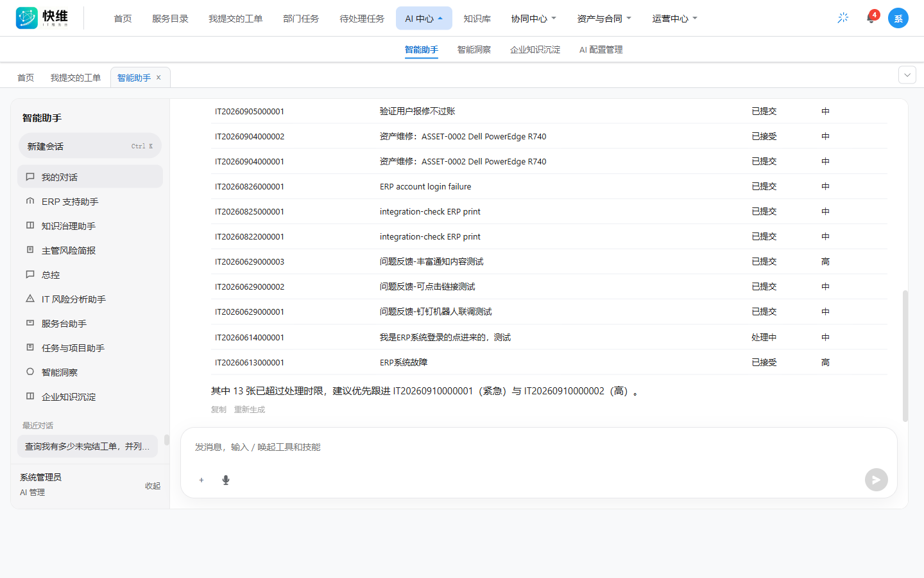
Task: Select the 我的对话 chat icon
Action: pyautogui.click(x=30, y=177)
